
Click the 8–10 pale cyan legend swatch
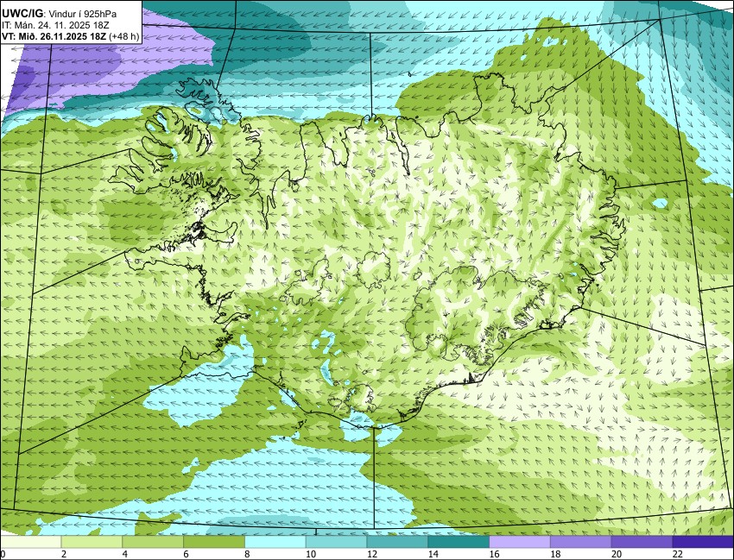tap(275, 542)
